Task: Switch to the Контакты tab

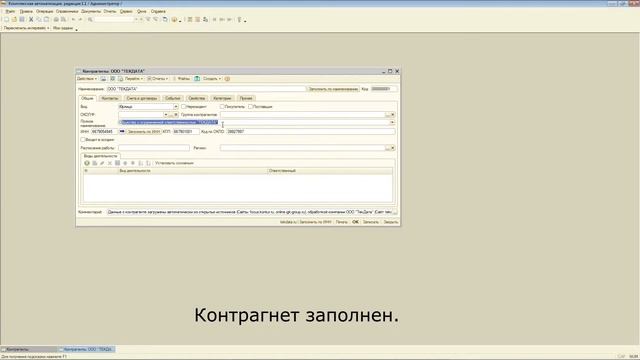Action: pyautogui.click(x=109, y=98)
